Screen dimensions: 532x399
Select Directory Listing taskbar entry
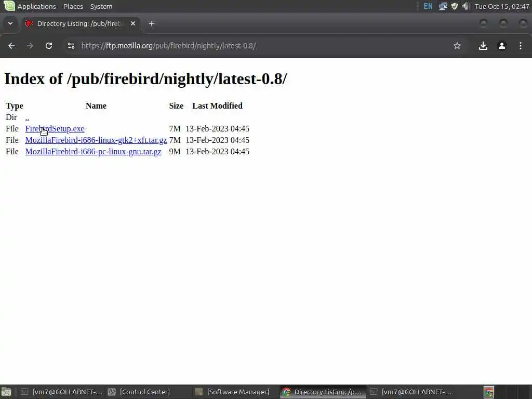323,392
